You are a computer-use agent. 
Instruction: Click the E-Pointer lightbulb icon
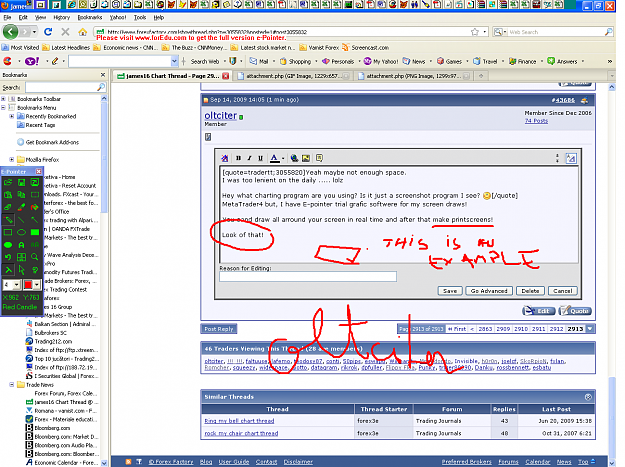click(x=35, y=270)
